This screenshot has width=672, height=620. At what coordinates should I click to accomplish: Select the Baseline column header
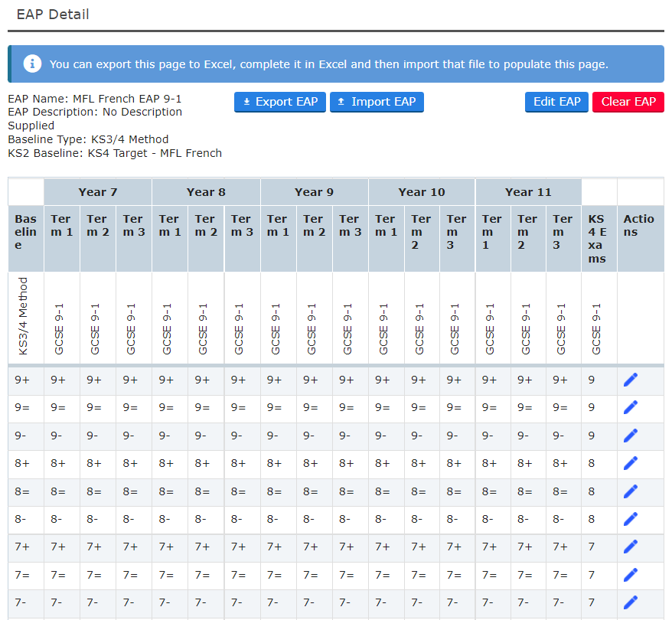click(26, 232)
